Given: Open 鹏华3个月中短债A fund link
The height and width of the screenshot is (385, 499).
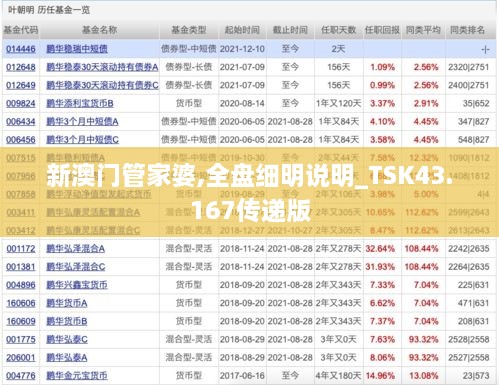Looking at the screenshot, I should [82, 122].
